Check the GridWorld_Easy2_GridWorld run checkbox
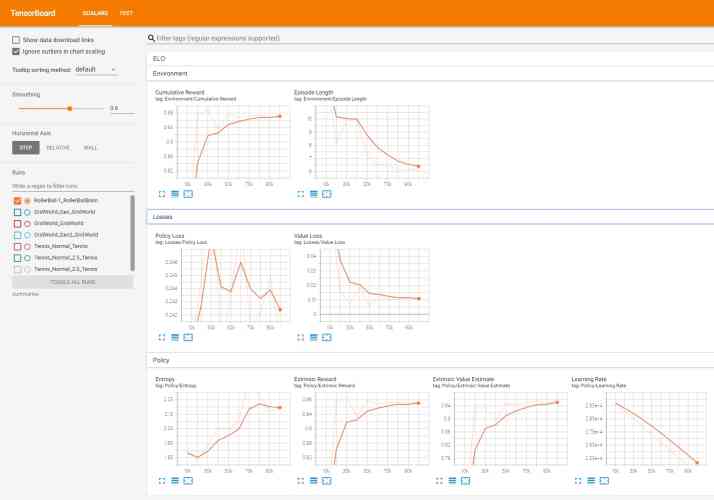The width and height of the screenshot is (714, 500). [x=17, y=235]
